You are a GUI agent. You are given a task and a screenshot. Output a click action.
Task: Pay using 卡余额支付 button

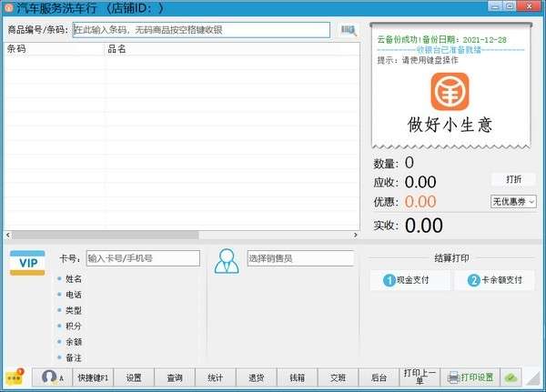pyautogui.click(x=494, y=280)
